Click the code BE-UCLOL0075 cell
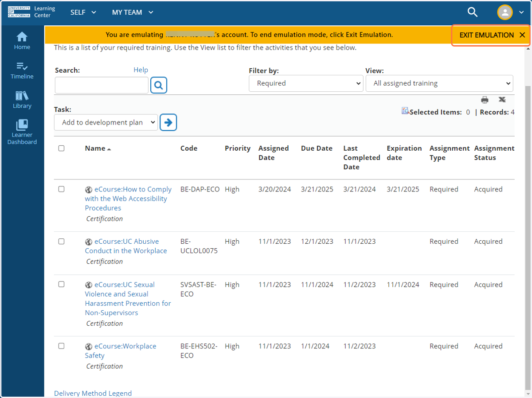The width and height of the screenshot is (532, 398). point(199,246)
